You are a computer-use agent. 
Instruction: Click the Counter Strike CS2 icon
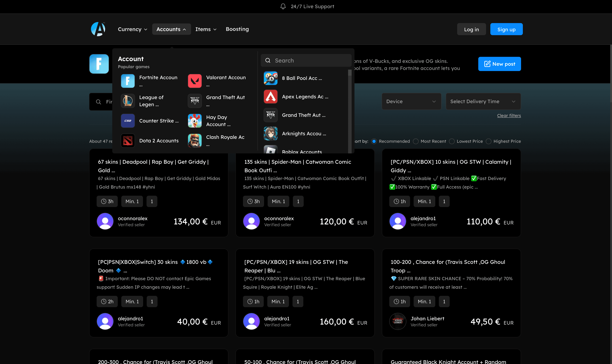[x=128, y=121]
